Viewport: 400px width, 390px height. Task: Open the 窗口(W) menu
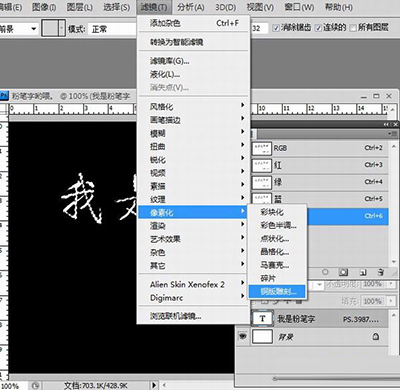tap(299, 7)
